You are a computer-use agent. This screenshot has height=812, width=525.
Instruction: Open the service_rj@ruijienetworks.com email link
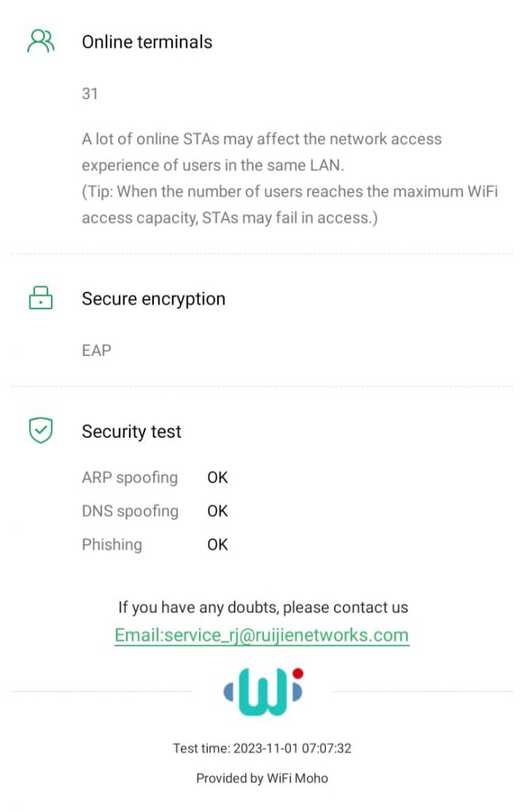pos(262,635)
